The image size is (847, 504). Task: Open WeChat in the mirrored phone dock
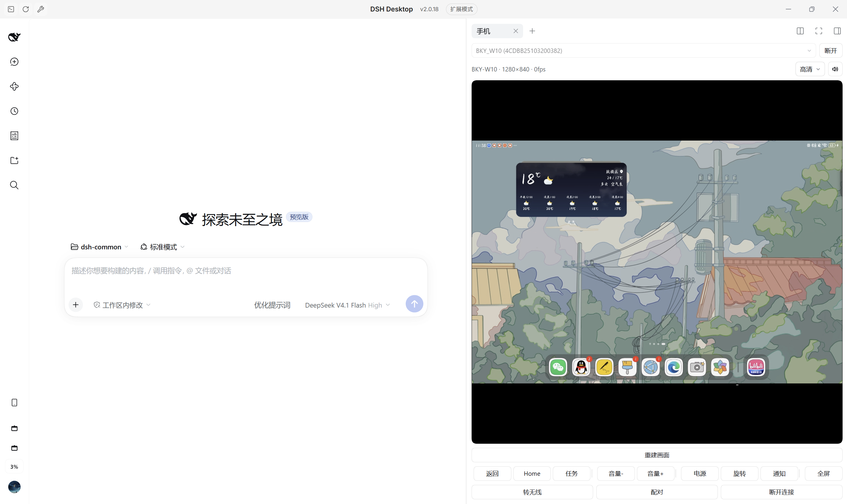[x=558, y=367]
